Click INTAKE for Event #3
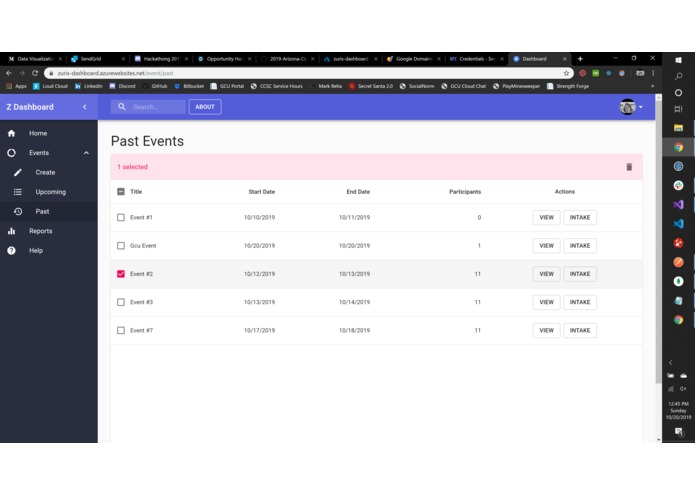695x494 pixels. [580, 302]
